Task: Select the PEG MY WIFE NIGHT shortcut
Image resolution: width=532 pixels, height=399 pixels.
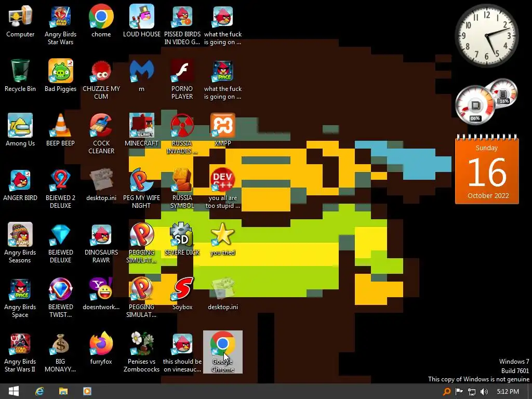Action: tap(141, 189)
